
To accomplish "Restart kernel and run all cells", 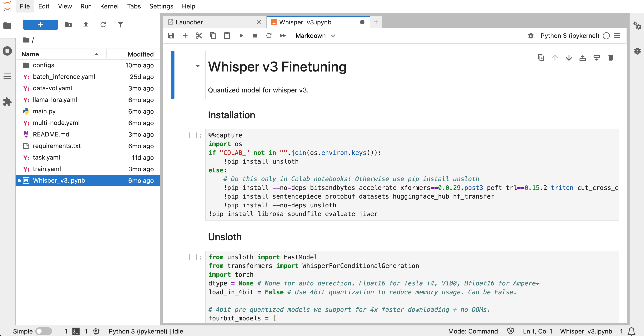I will pos(283,36).
